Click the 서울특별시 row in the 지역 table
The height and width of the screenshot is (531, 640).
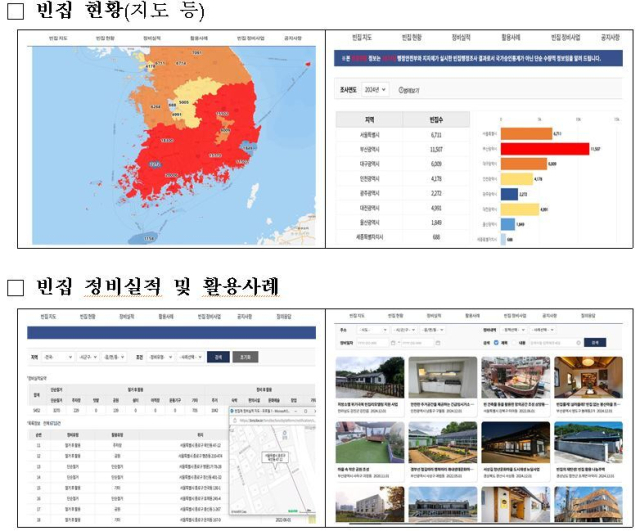pos(403,135)
